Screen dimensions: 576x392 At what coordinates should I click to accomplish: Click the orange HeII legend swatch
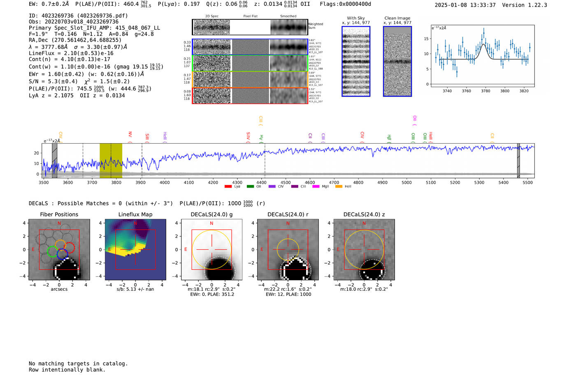(339, 187)
